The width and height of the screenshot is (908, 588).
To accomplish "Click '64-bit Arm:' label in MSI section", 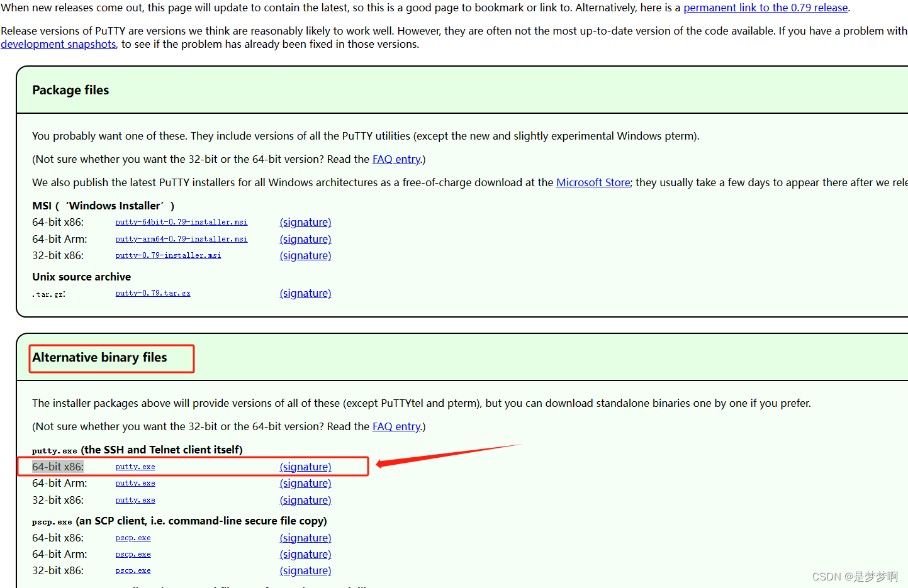I will tap(60, 239).
